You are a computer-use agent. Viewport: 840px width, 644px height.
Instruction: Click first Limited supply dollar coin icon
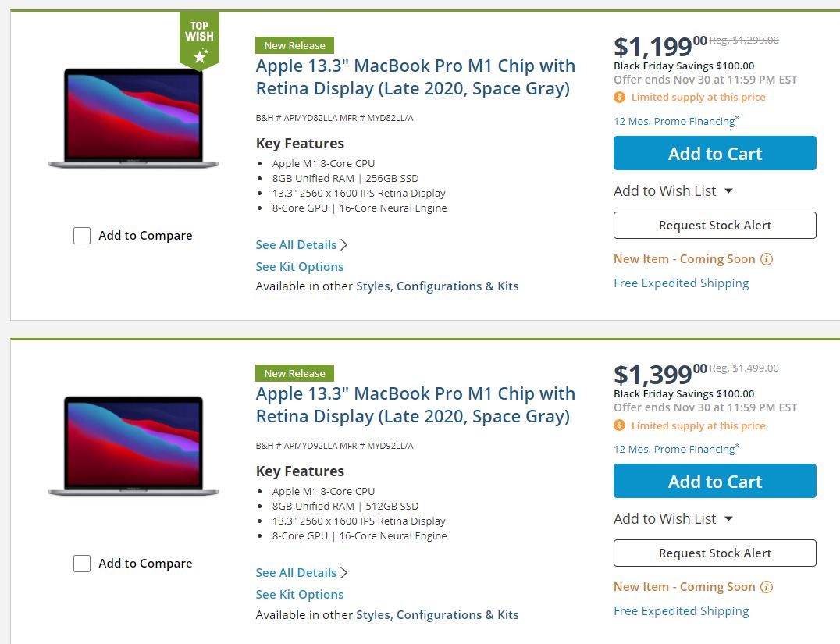point(620,98)
